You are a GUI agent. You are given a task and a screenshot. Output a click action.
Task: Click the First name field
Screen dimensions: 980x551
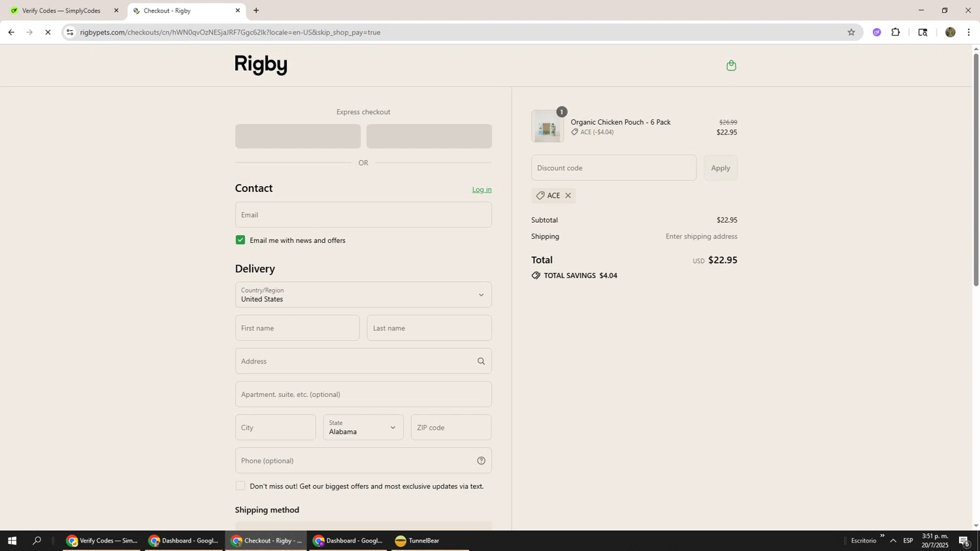click(297, 328)
